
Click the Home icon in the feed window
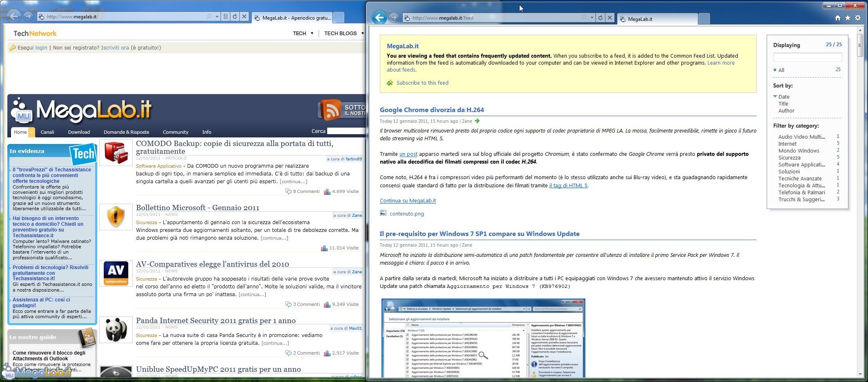(x=837, y=18)
